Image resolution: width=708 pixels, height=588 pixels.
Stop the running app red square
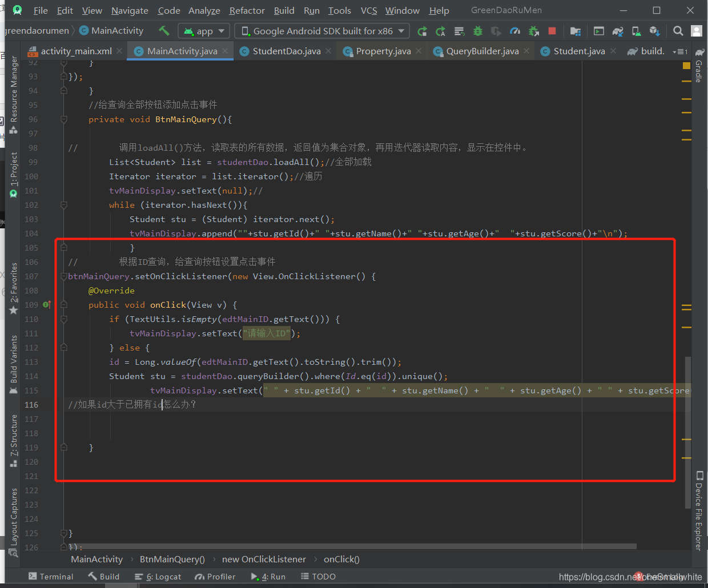[x=552, y=31]
